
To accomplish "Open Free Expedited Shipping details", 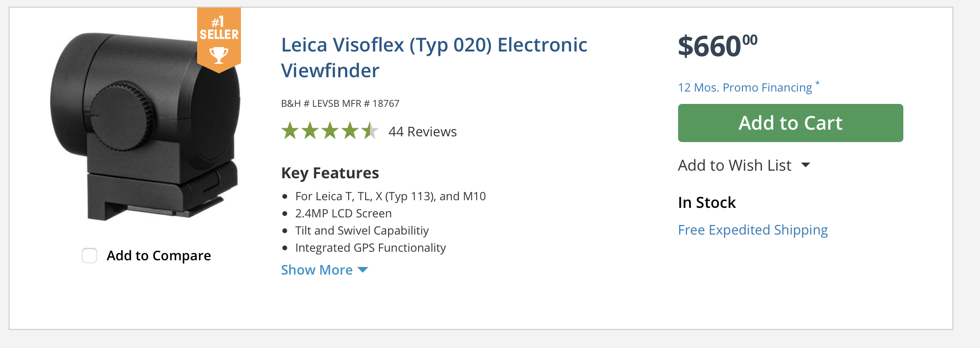I will [753, 230].
